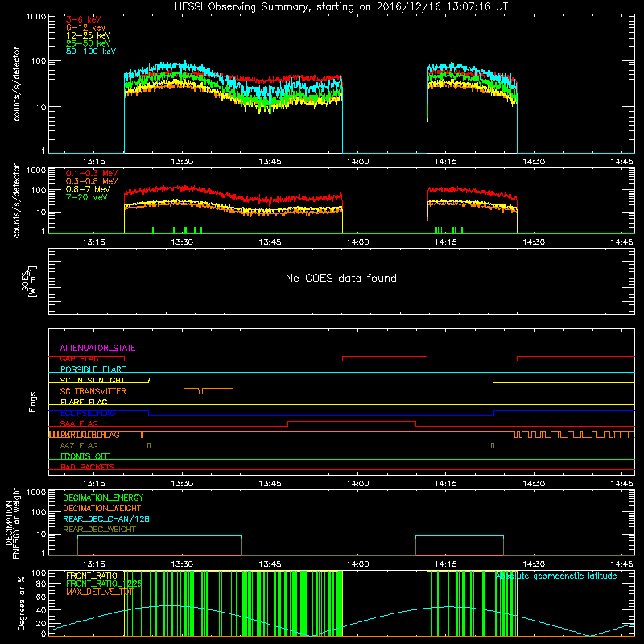The height and width of the screenshot is (644, 644).
Task: Pick the 13:30 time label under the decimation panel
Action: [x=182, y=564]
